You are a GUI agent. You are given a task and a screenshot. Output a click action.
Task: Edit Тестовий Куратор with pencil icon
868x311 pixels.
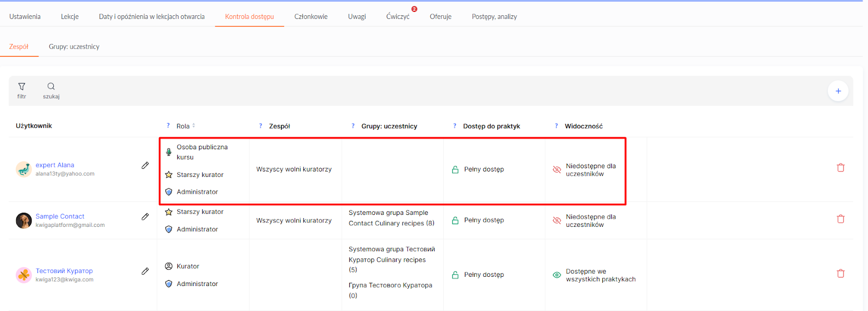(x=145, y=271)
